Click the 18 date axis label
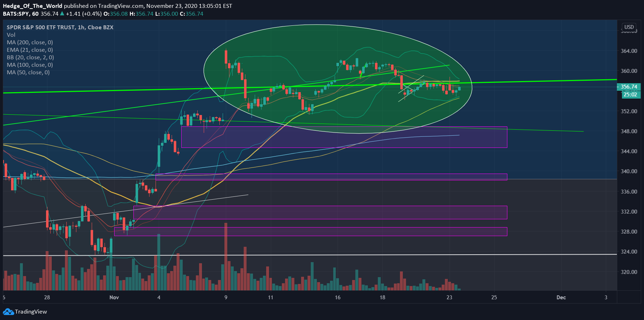644x320 pixels. [382, 297]
